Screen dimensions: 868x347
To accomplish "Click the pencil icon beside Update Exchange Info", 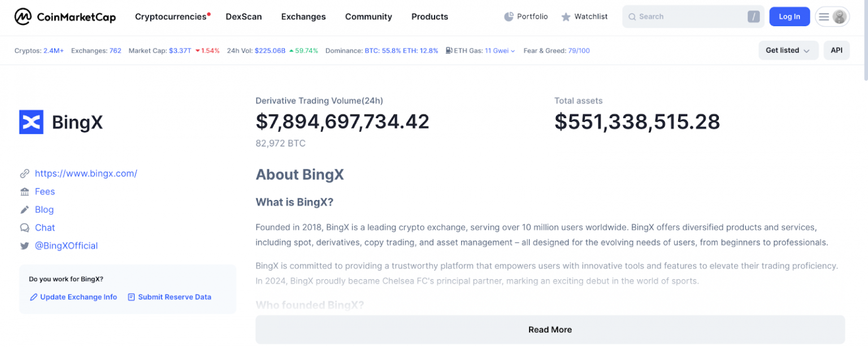I will (x=33, y=297).
